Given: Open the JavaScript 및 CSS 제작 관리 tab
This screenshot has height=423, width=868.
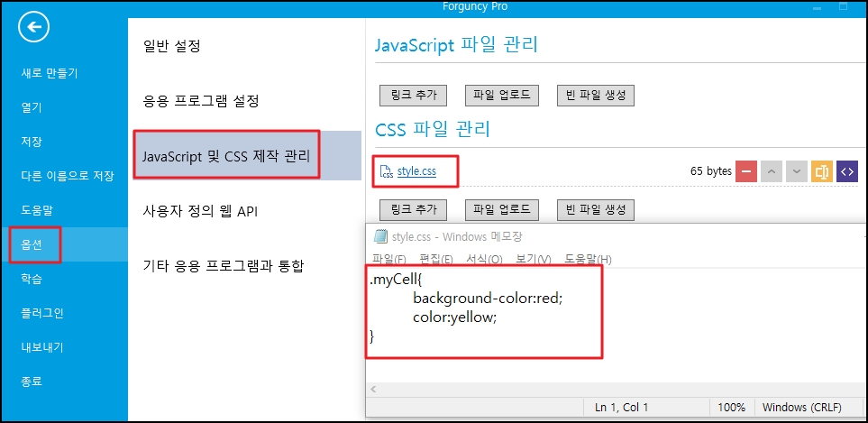Looking at the screenshot, I should point(225,155).
